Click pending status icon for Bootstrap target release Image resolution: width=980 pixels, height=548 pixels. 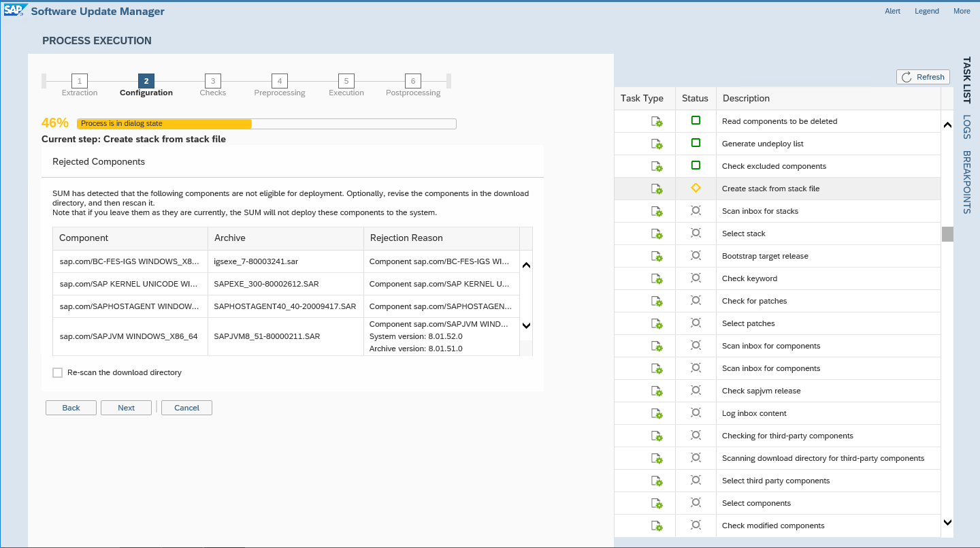696,255
